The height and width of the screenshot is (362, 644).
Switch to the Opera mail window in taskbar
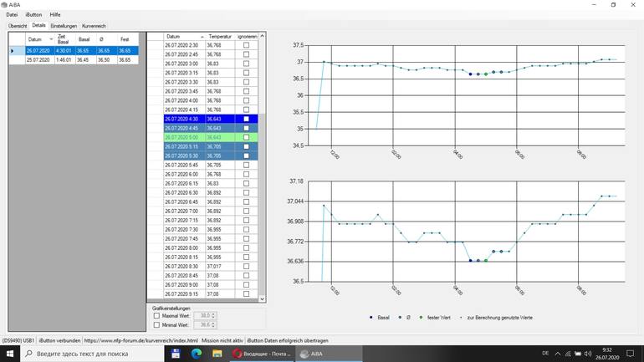click(x=262, y=354)
